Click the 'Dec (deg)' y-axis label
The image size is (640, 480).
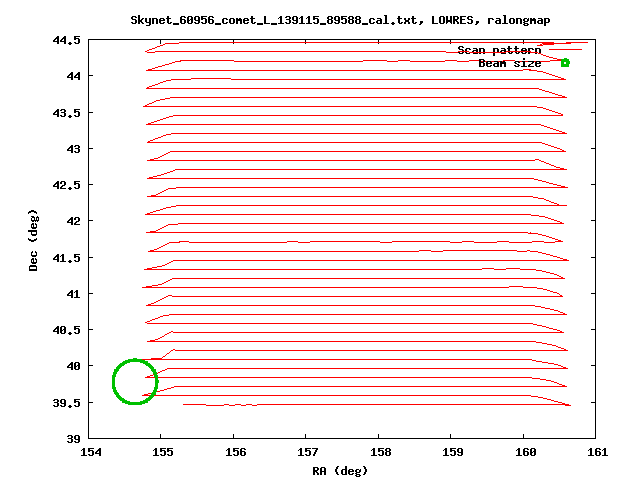(34, 239)
